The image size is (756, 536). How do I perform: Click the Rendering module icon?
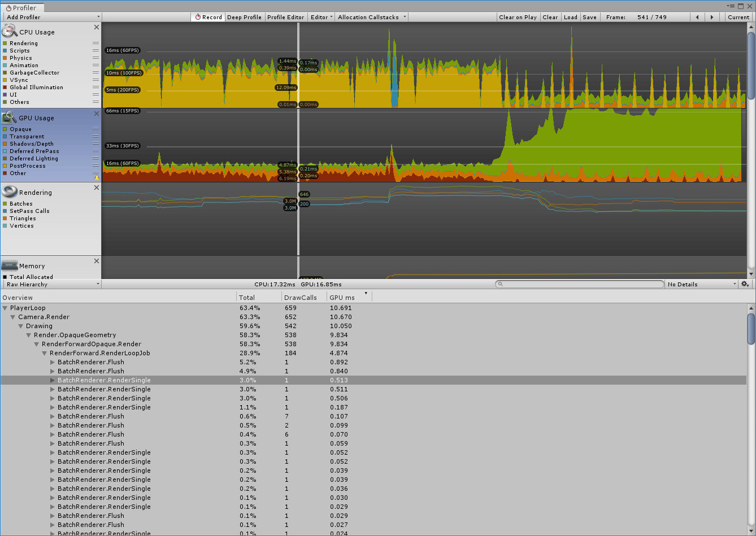pyautogui.click(x=10, y=192)
